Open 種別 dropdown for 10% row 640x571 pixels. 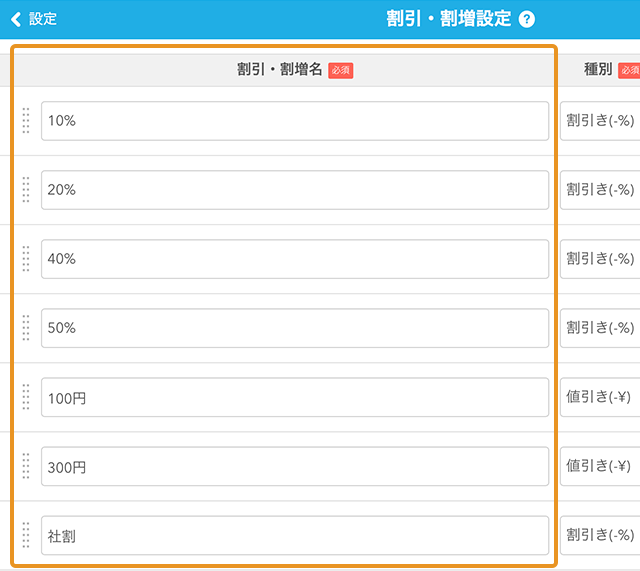coord(600,121)
